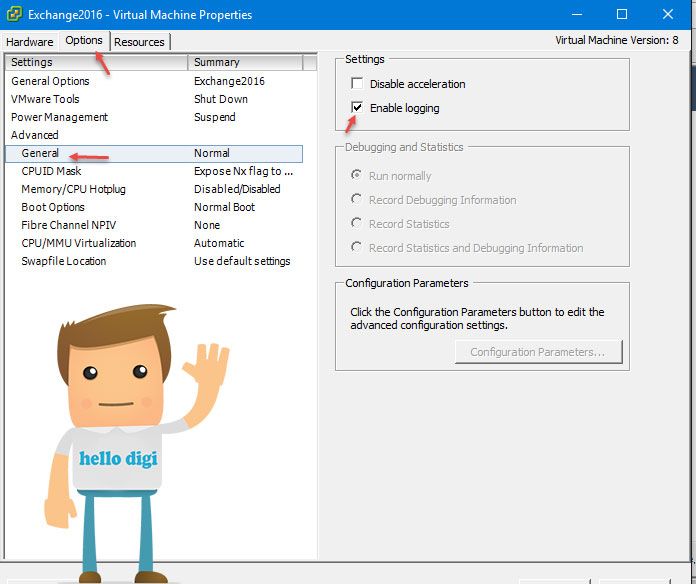
Task: Click the Automatic summary value
Action: point(219,243)
